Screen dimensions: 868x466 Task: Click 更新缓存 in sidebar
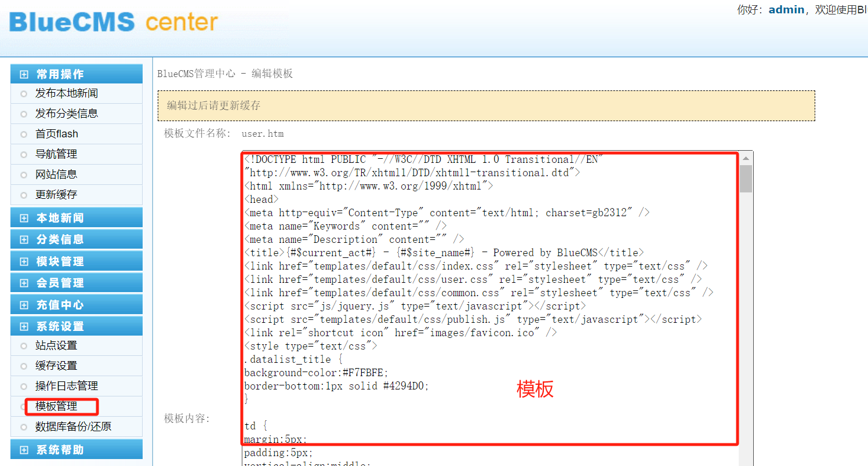point(56,195)
